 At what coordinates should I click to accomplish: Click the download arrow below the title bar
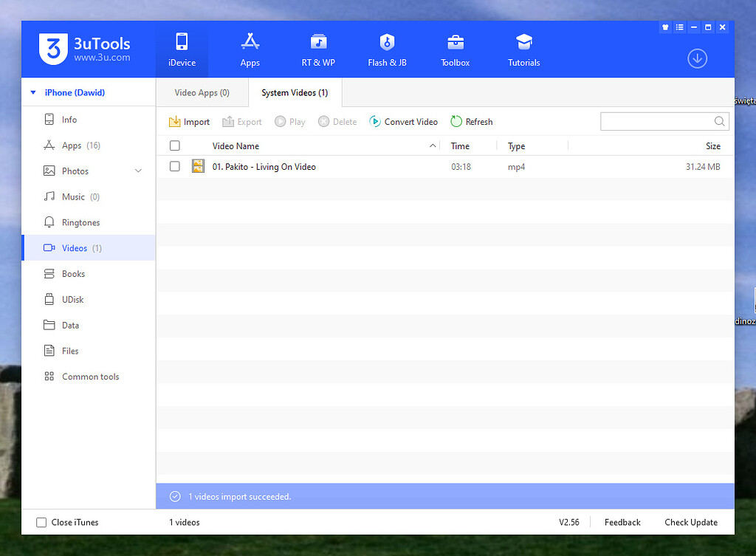(697, 58)
